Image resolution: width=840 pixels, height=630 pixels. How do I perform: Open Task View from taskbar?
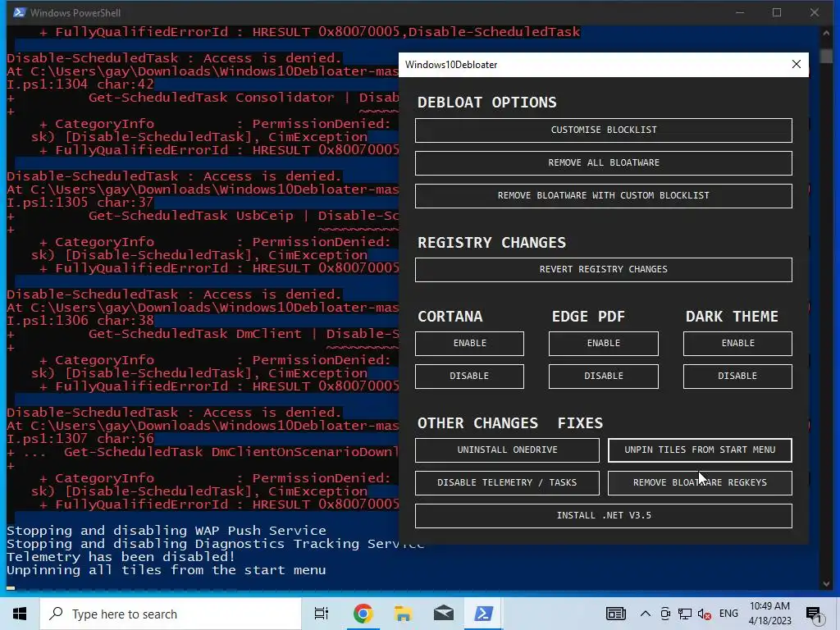[x=321, y=614]
